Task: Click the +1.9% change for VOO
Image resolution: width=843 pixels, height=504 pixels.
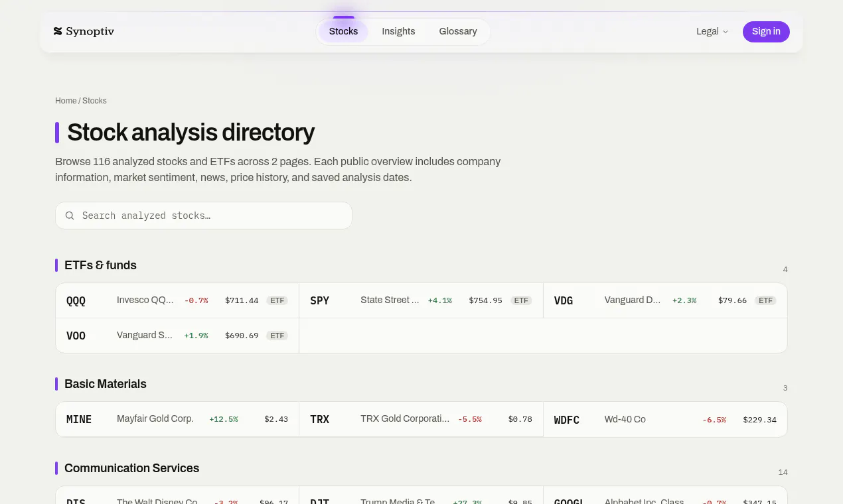Action: click(x=196, y=336)
